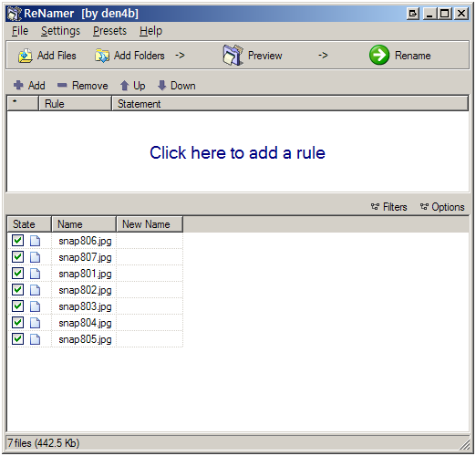Screen dimensions: 476x456
Task: Move the rule Down with the arrow icon
Action: [x=162, y=86]
